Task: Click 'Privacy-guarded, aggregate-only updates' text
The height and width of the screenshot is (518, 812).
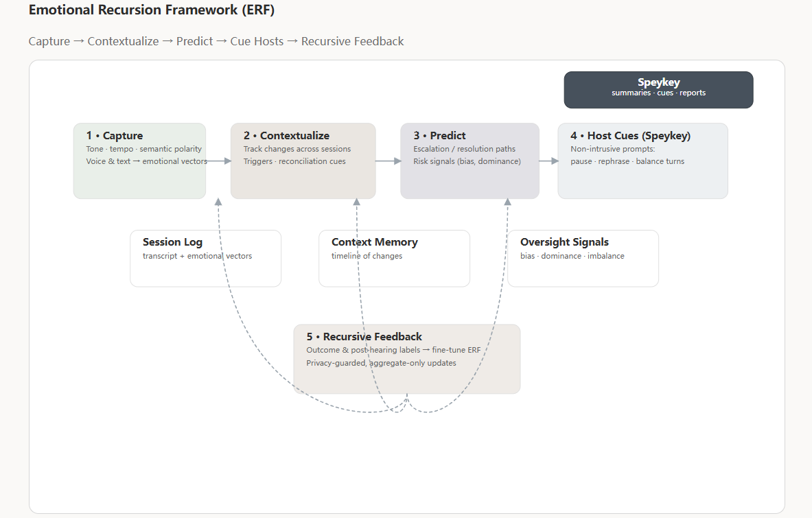Action: (x=381, y=363)
